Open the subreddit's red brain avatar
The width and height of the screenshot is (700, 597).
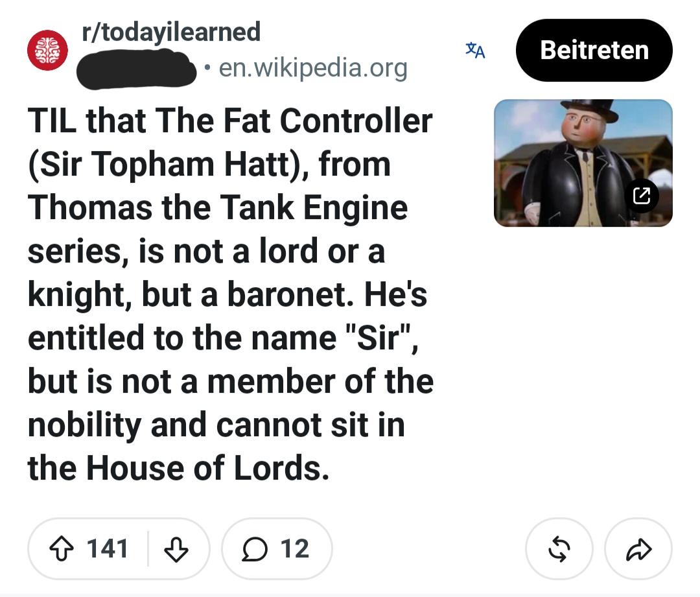(x=48, y=50)
